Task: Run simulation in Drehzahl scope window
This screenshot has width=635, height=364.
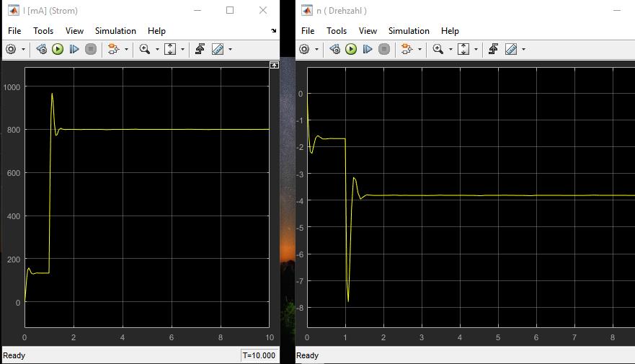Action: (351, 50)
